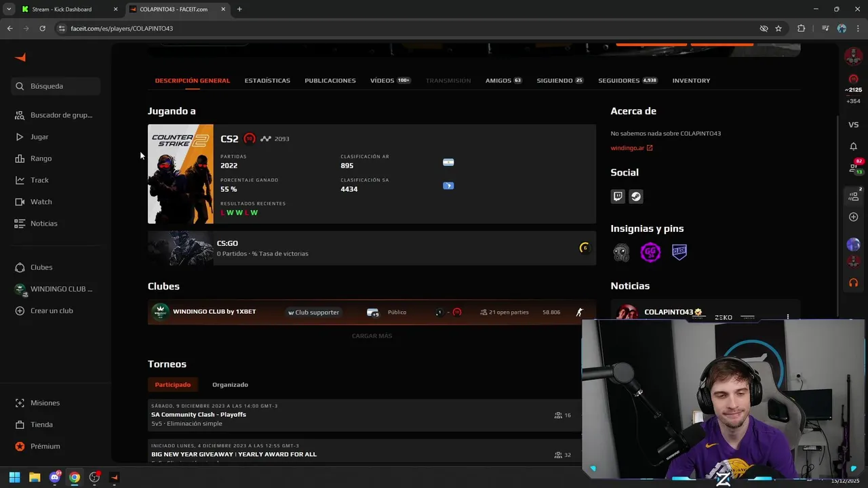Open COLAPINTO43 news post options menu
The width and height of the screenshot is (868, 488).
[x=787, y=317]
